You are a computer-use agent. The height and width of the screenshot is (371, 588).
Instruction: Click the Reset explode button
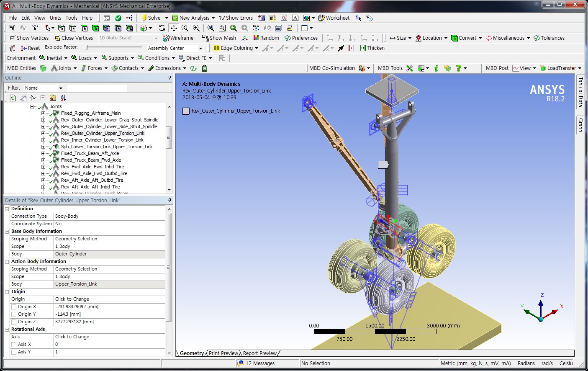coord(30,48)
